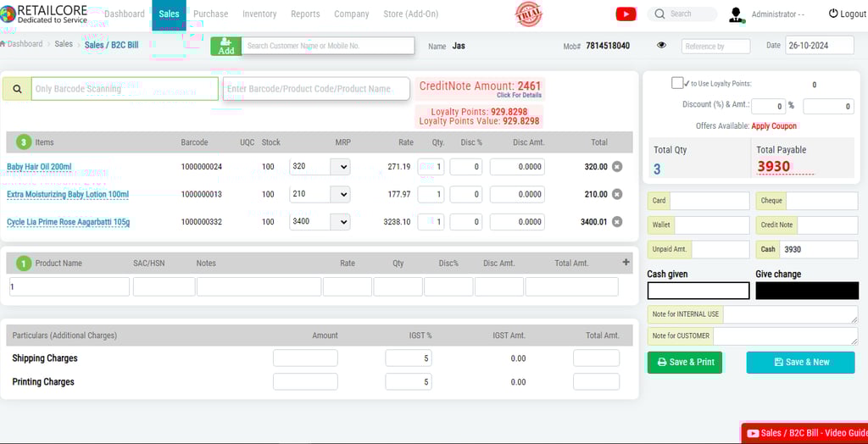Click the Credit Note payment field
The image size is (868, 444).
tap(827, 225)
